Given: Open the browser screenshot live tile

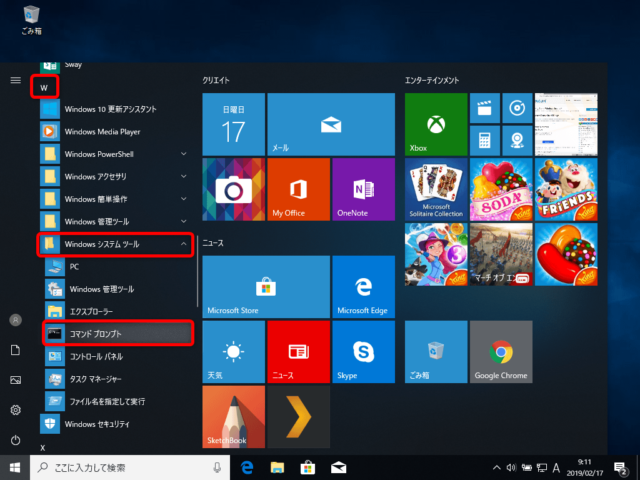Looking at the screenshot, I should [x=566, y=124].
